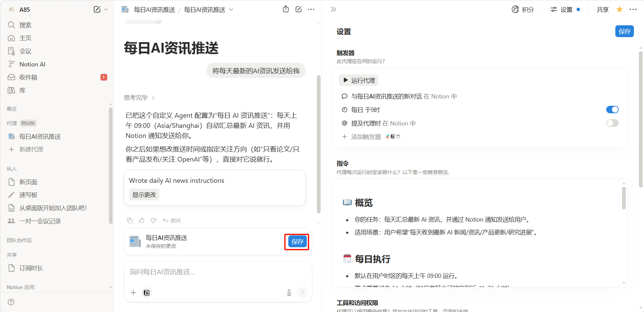Click the share/export icon in chat header

tap(286, 9)
